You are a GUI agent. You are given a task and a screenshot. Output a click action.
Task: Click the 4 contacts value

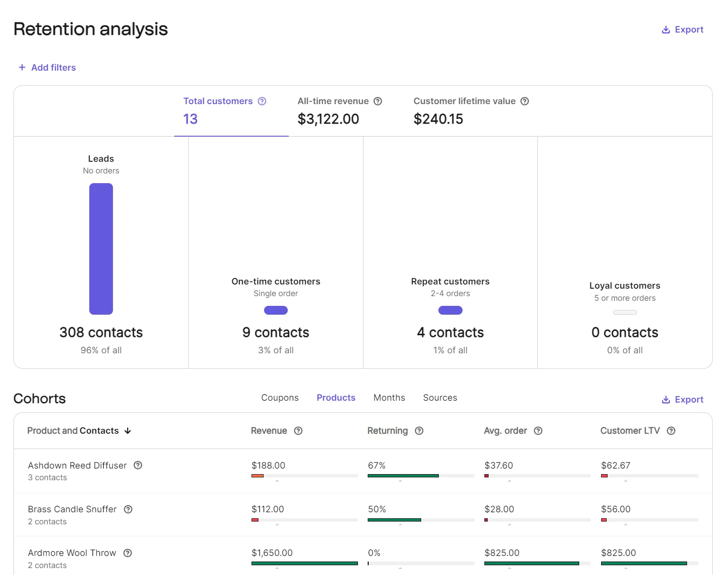(450, 332)
